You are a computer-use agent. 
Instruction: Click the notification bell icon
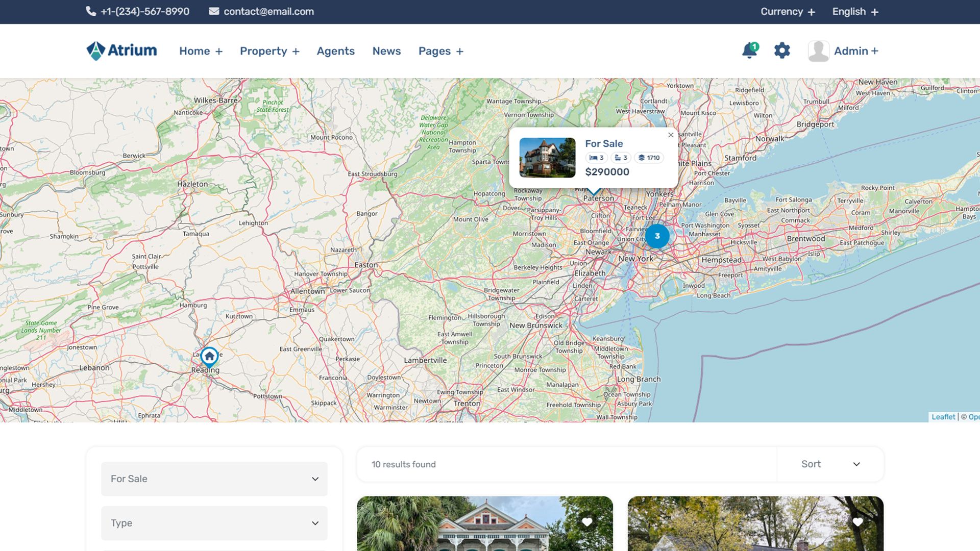point(749,51)
